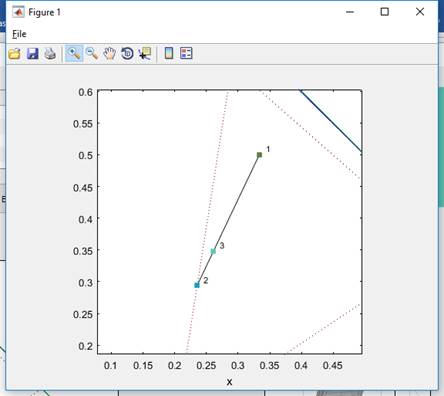This screenshot has width=444, height=396.
Task: Close the Figure 1 window
Action: point(420,12)
